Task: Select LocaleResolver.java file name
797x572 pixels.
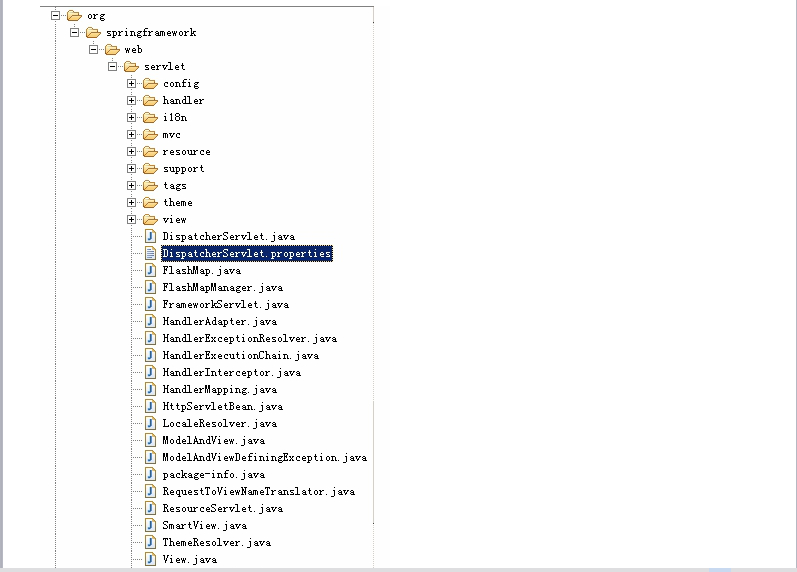Action: (220, 424)
